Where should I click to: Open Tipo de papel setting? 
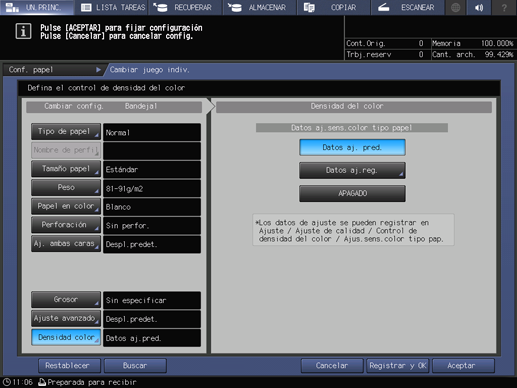(66, 132)
